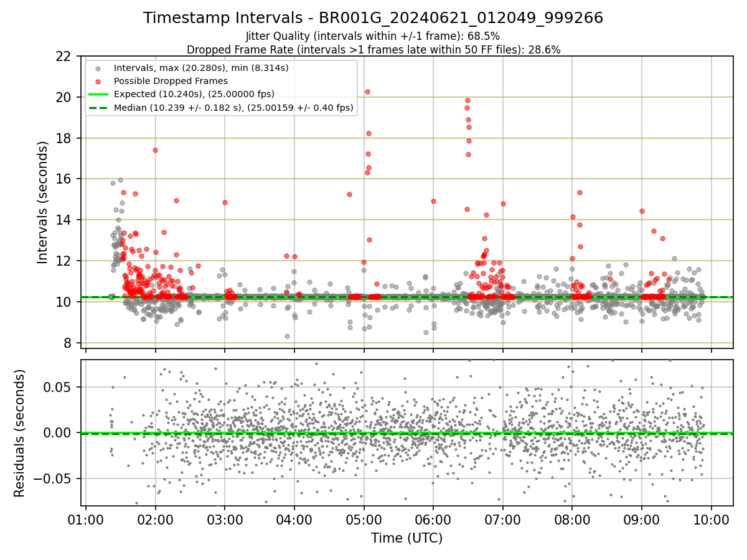Click the highest red dropped-frame point above 20 seconds
This screenshot has height=560, width=747.
pos(367,91)
